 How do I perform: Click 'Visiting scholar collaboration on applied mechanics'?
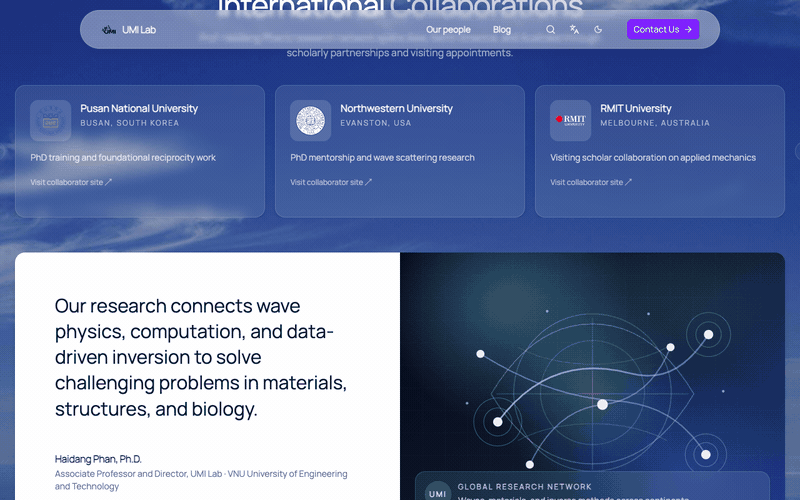pyautogui.click(x=653, y=158)
